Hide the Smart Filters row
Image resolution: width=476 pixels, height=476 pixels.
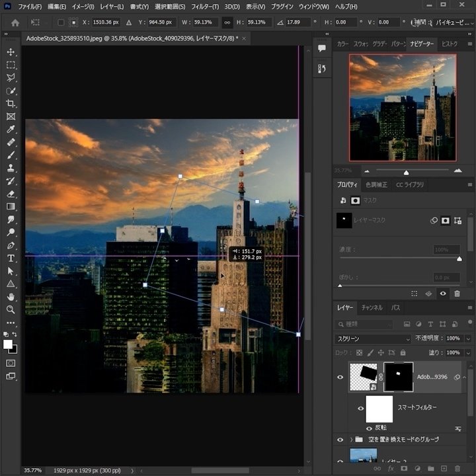(360, 409)
